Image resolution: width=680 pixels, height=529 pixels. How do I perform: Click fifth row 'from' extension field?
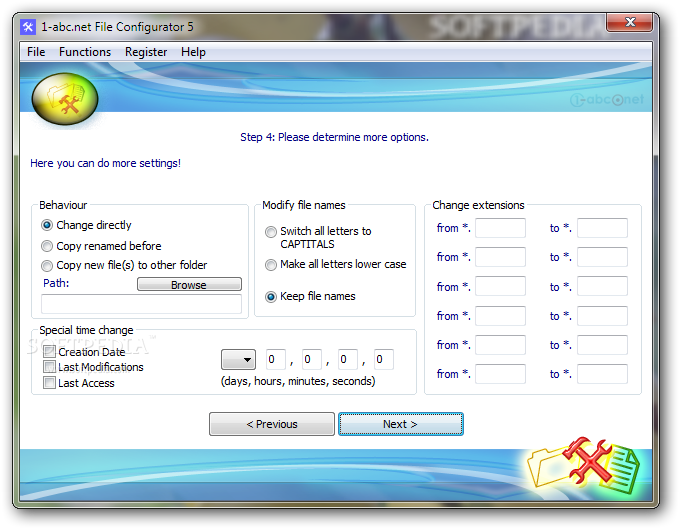500,345
